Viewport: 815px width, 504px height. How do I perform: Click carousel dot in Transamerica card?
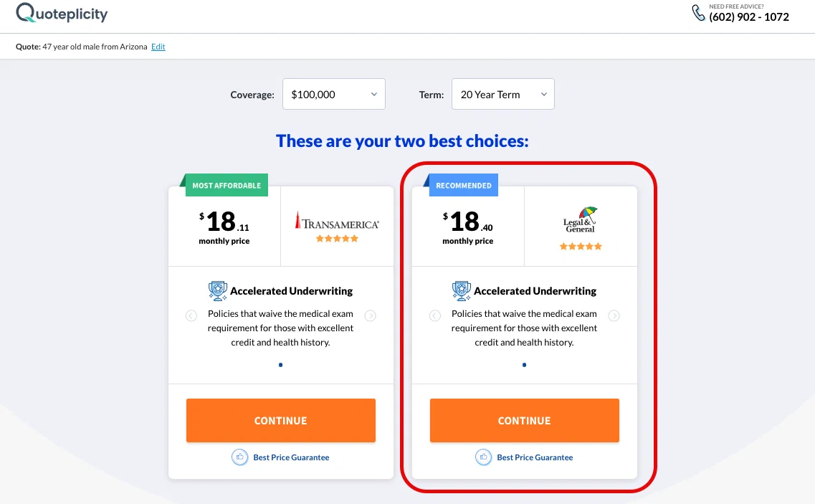(281, 365)
